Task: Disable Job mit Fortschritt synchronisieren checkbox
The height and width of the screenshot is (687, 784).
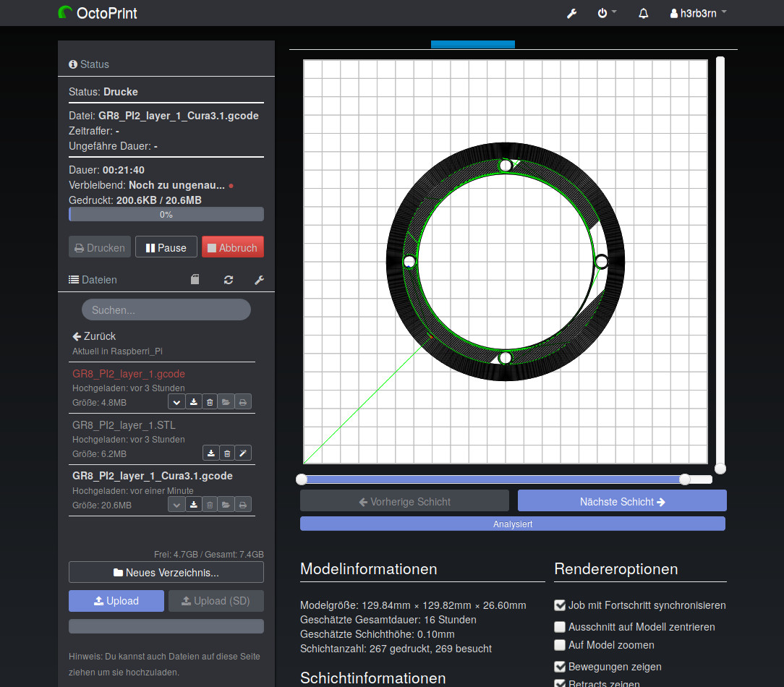Action: tap(560, 605)
